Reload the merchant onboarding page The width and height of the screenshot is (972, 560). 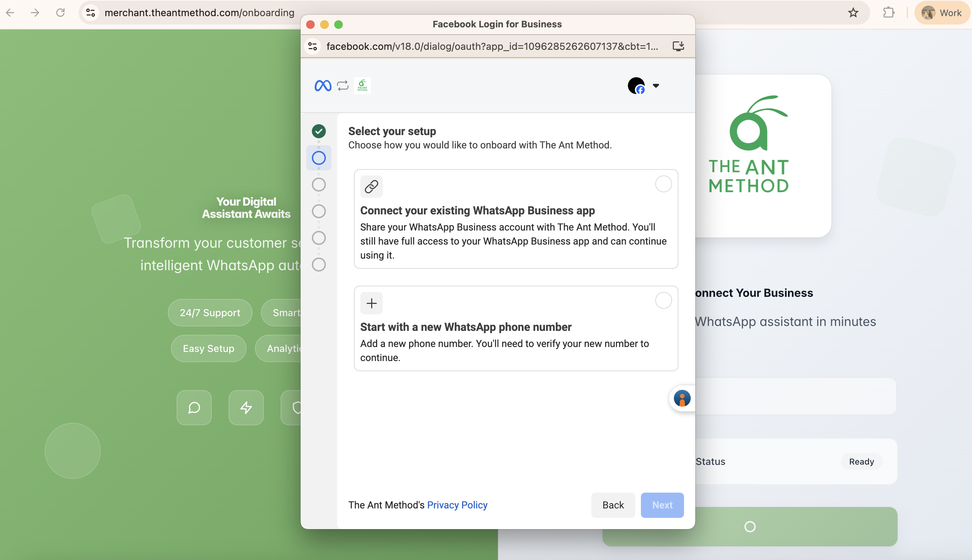click(x=60, y=13)
